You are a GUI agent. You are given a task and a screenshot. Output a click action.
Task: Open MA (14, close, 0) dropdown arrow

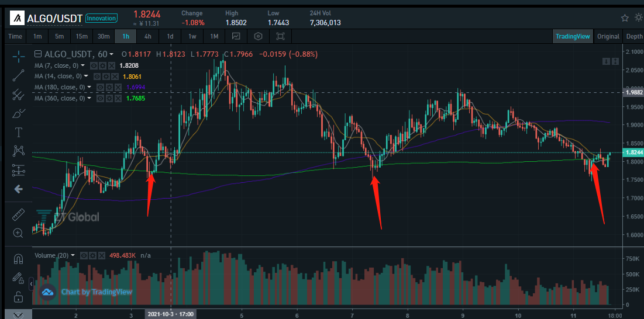click(86, 76)
